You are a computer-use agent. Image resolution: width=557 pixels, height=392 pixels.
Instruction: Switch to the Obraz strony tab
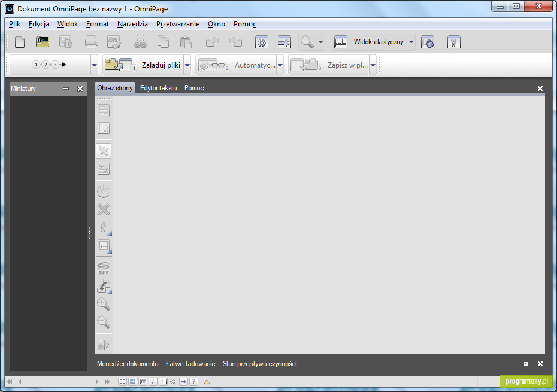coord(115,88)
